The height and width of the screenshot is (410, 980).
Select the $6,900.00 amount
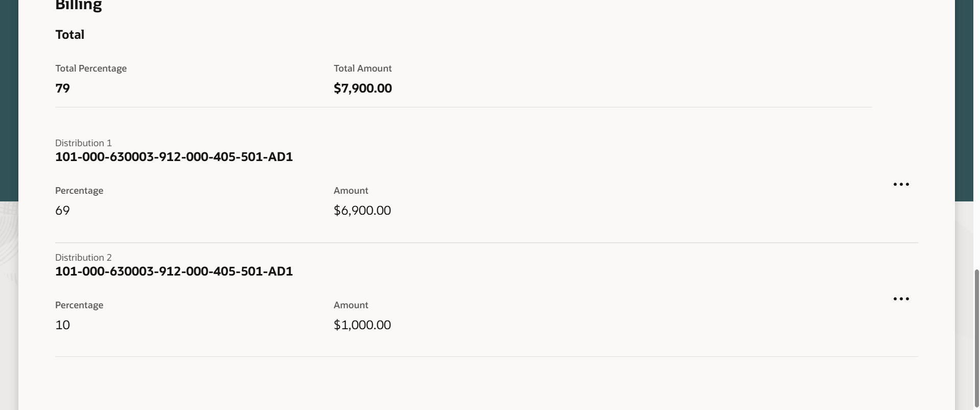pyautogui.click(x=362, y=211)
